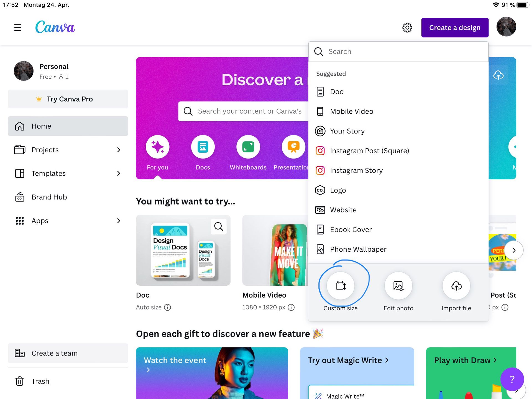Open the Doc design thumbnail

click(183, 250)
